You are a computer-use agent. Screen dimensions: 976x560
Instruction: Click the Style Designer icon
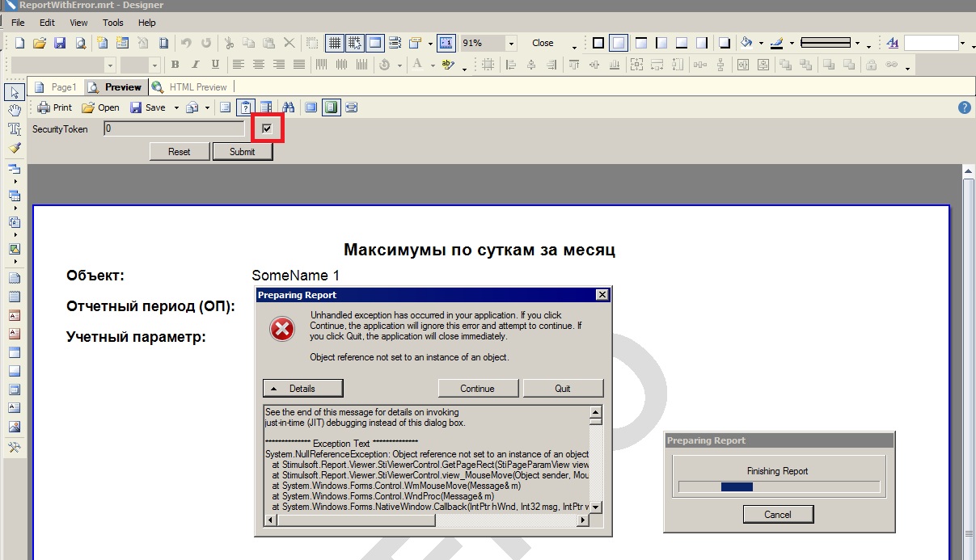[x=892, y=43]
